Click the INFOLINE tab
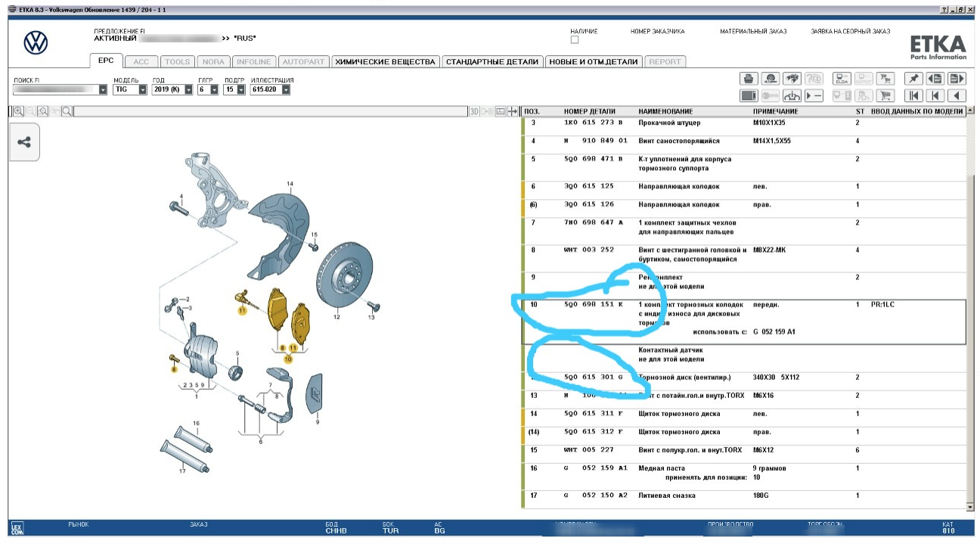 pyautogui.click(x=253, y=62)
